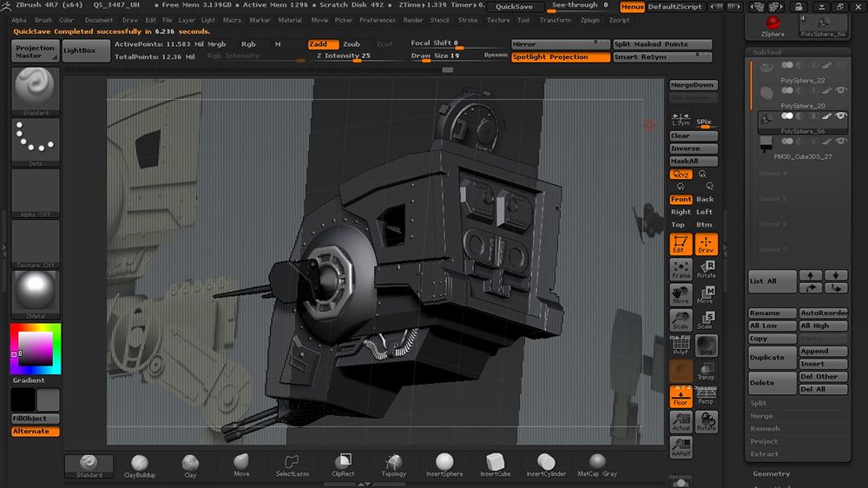
Task: Open the Preferences menu
Action: [378, 20]
